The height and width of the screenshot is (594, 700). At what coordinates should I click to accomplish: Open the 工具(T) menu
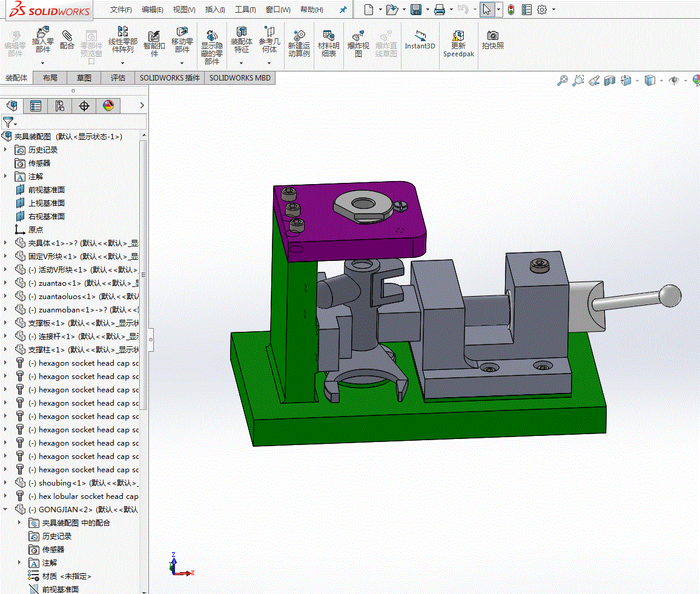pos(245,10)
